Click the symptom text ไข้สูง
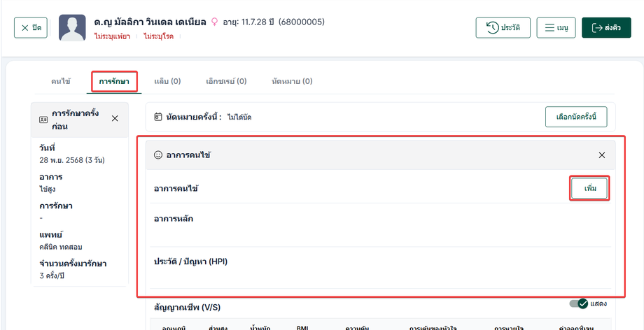The width and height of the screenshot is (644, 330). [48, 189]
